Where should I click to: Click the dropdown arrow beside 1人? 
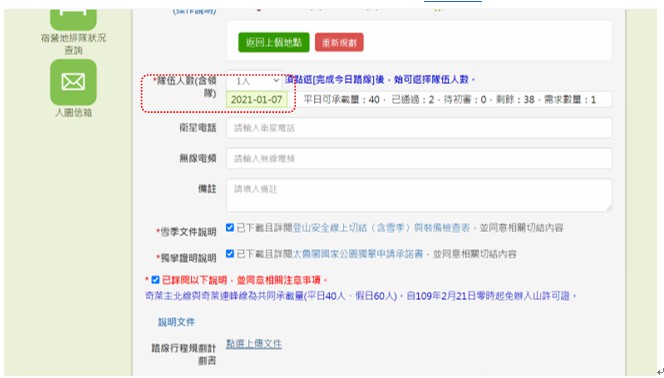(276, 80)
